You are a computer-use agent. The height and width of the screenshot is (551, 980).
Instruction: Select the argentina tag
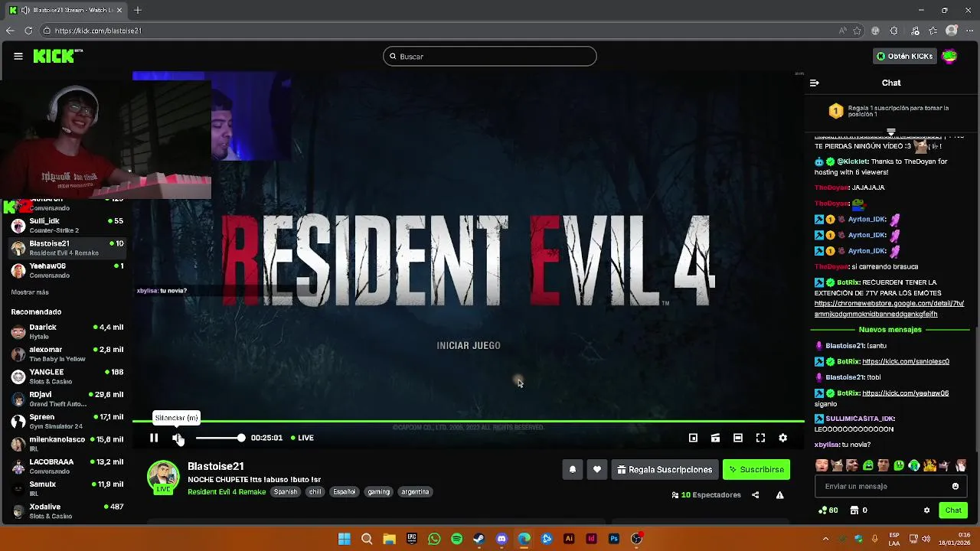coord(415,492)
